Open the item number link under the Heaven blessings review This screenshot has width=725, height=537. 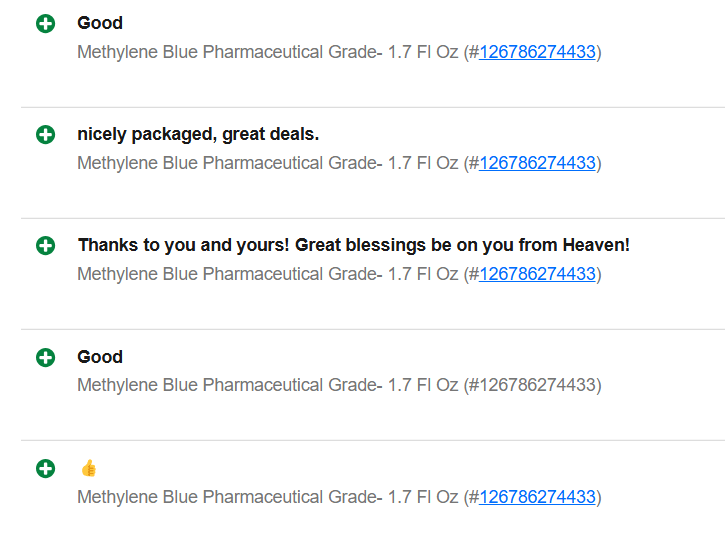pyautogui.click(x=537, y=274)
